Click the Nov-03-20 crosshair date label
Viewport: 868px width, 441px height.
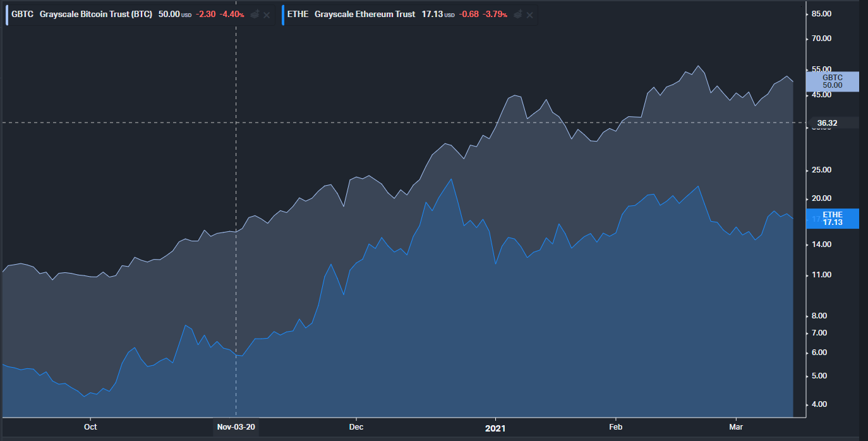236,427
